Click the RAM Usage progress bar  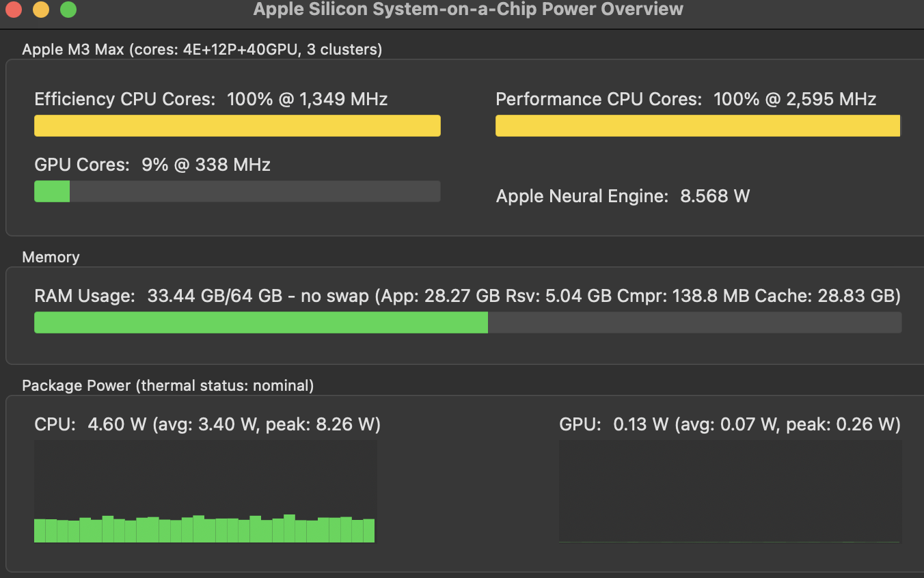[467, 322]
